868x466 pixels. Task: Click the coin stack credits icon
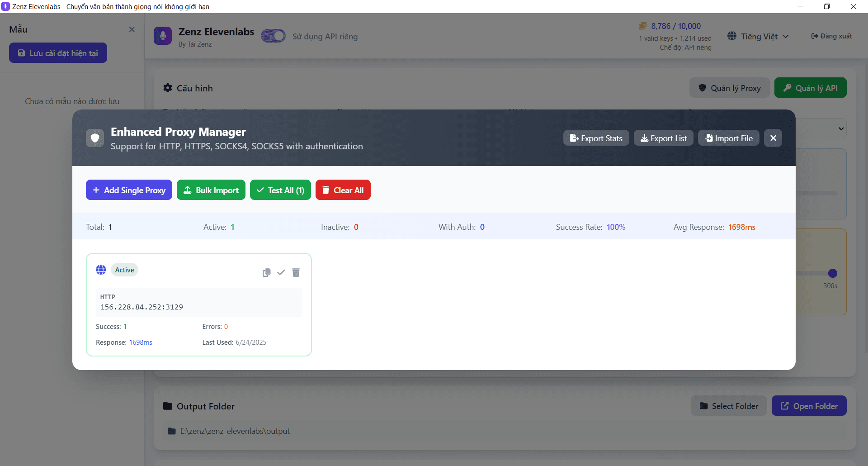pos(642,26)
